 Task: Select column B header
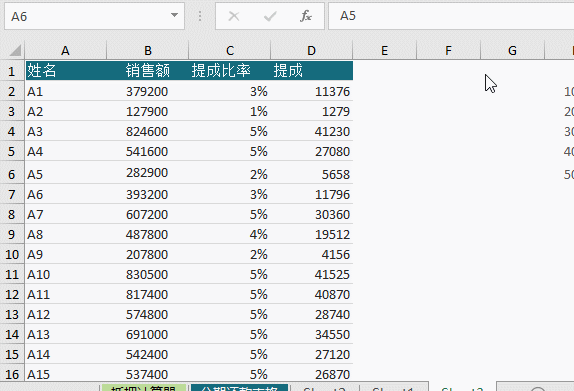[148, 51]
